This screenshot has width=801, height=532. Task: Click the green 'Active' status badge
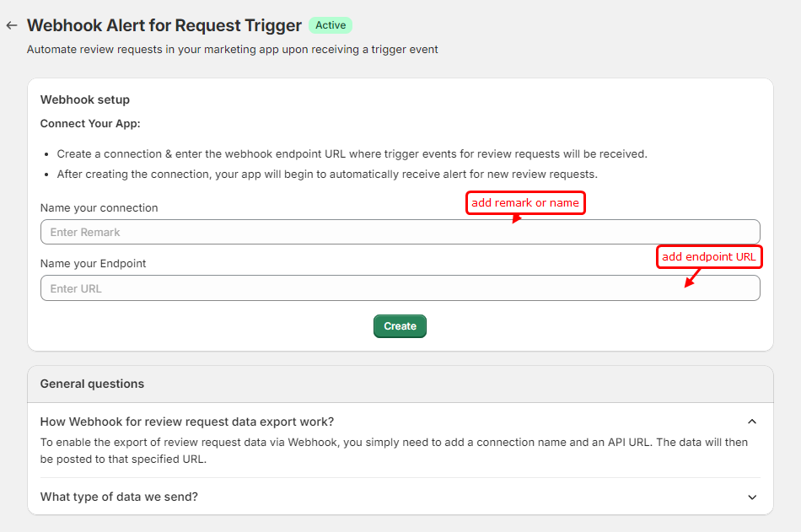tap(331, 25)
